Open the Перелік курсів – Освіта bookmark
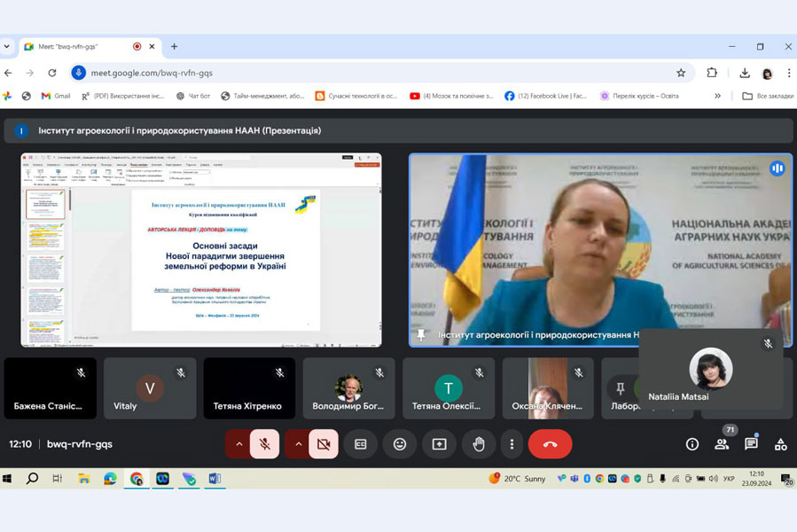This screenshot has height=532, width=797. tap(639, 96)
